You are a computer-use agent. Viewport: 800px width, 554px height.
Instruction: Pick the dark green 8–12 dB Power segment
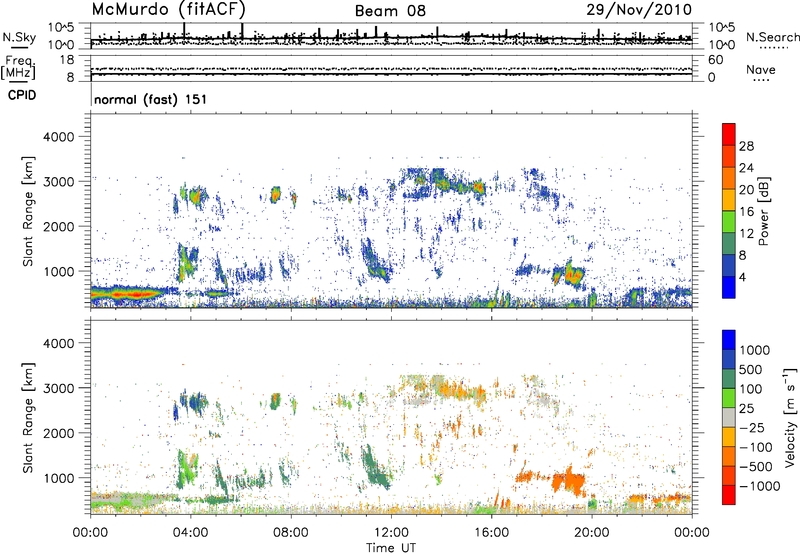(729, 244)
